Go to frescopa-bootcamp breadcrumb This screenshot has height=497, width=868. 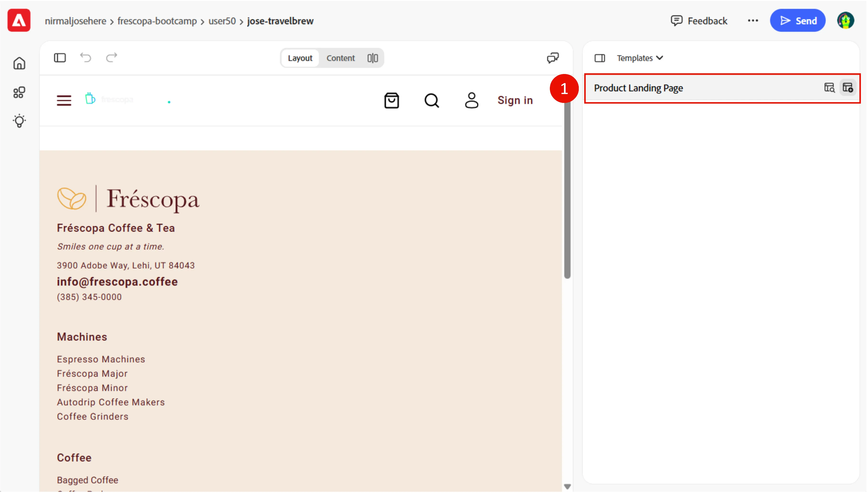pyautogui.click(x=157, y=21)
